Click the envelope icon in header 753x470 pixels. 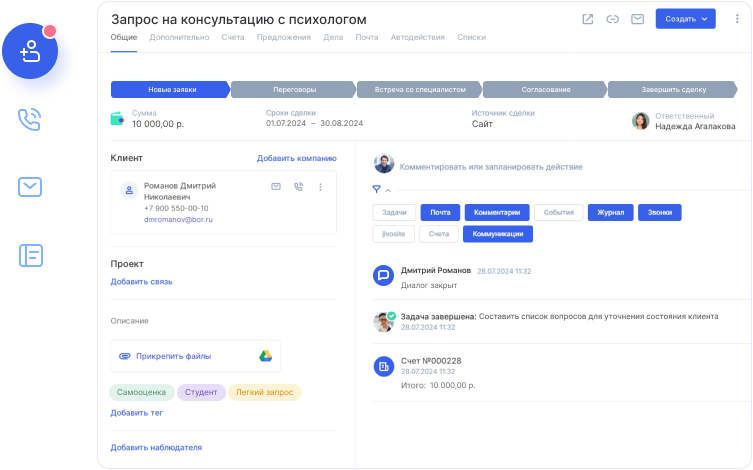tap(637, 19)
